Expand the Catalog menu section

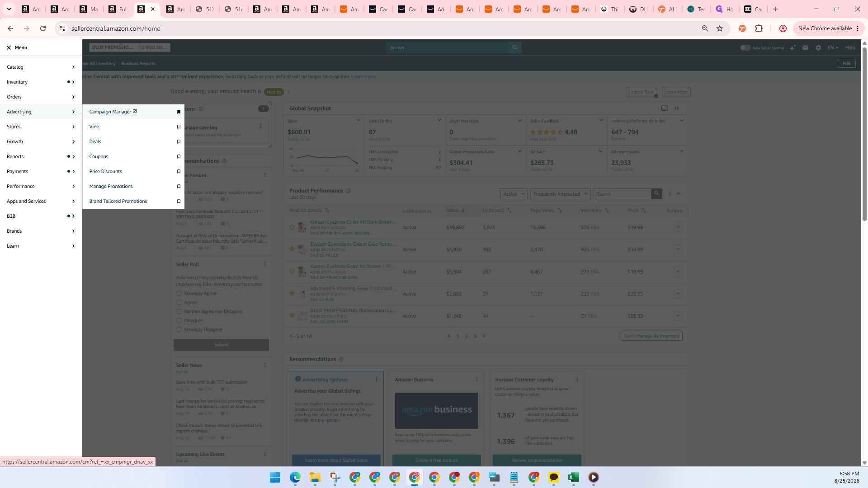[x=41, y=67]
